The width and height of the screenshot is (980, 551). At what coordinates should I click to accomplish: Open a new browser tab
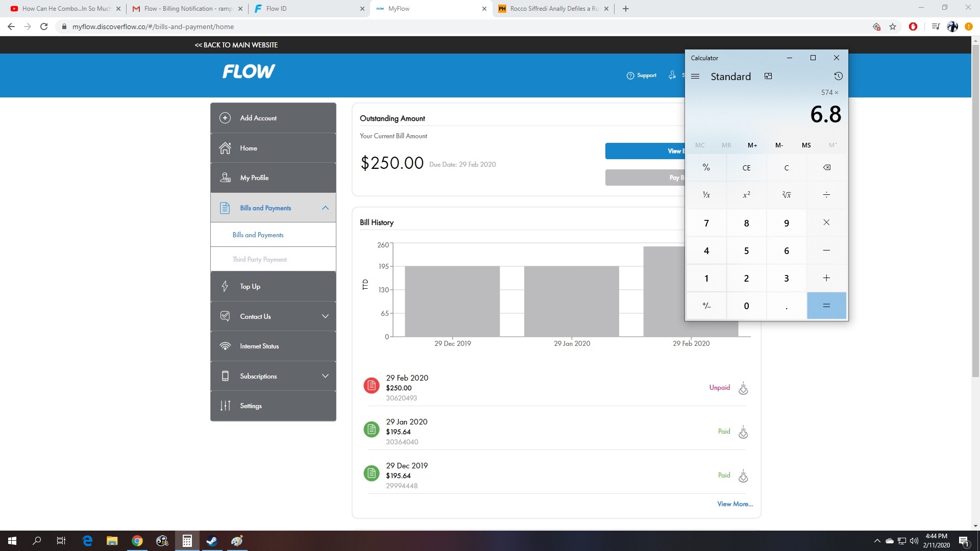626,9
